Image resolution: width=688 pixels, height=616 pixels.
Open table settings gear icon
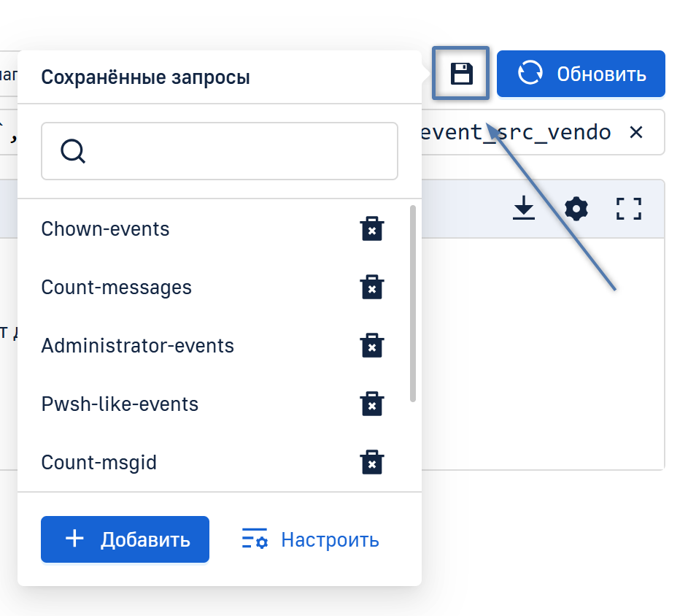tap(576, 209)
